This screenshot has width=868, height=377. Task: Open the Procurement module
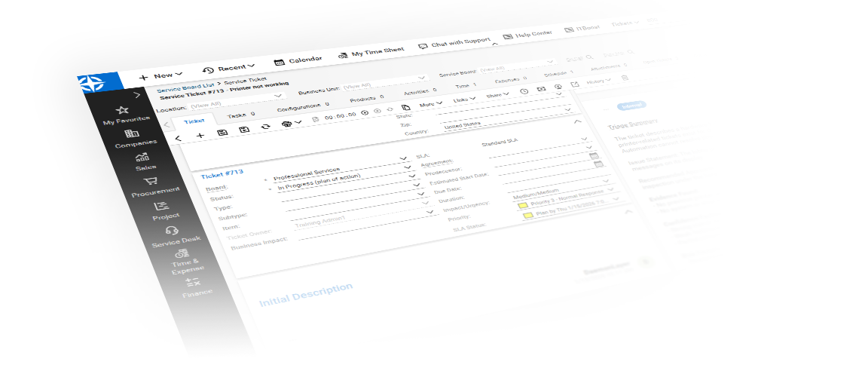click(x=154, y=187)
